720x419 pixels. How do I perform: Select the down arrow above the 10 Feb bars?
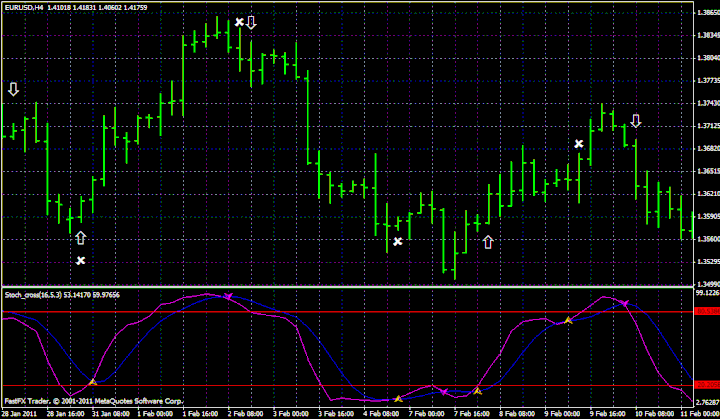(636, 121)
